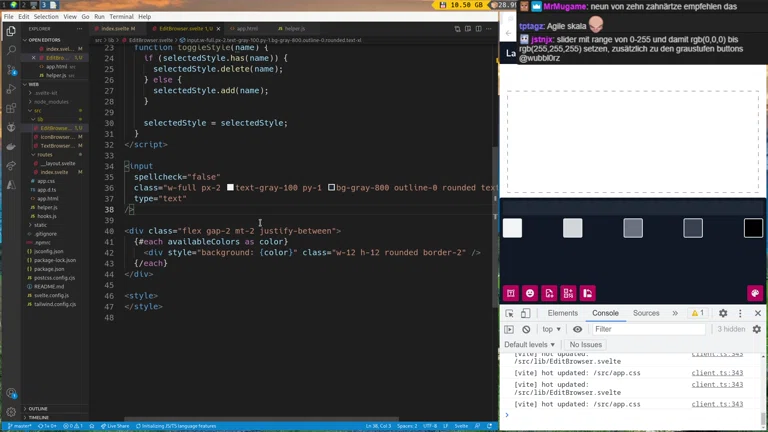Open DevTools customize and control menu

coord(740,313)
